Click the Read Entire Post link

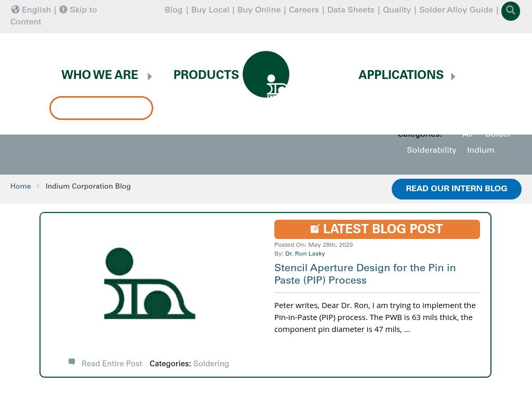point(112,363)
